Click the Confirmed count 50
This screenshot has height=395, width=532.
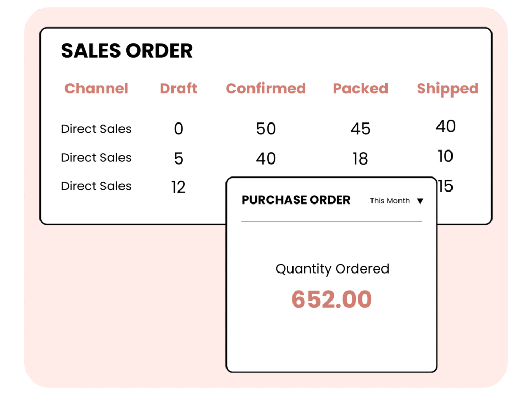click(265, 129)
